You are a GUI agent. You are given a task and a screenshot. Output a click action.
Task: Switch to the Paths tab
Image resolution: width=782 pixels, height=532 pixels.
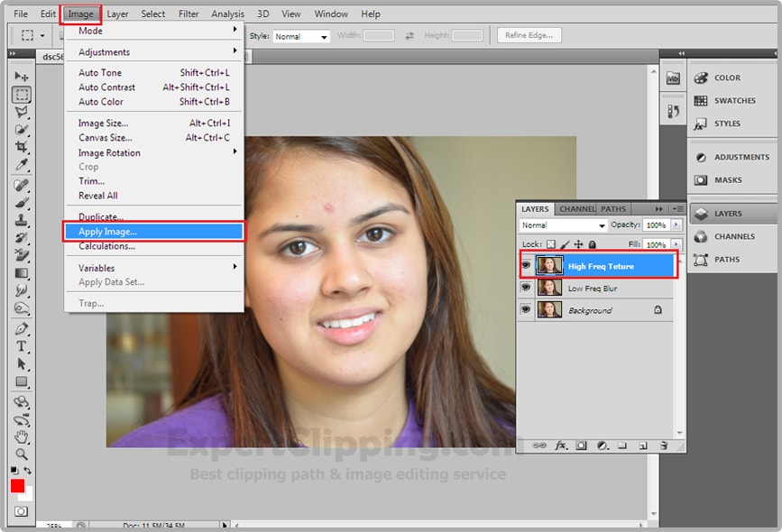coord(613,209)
